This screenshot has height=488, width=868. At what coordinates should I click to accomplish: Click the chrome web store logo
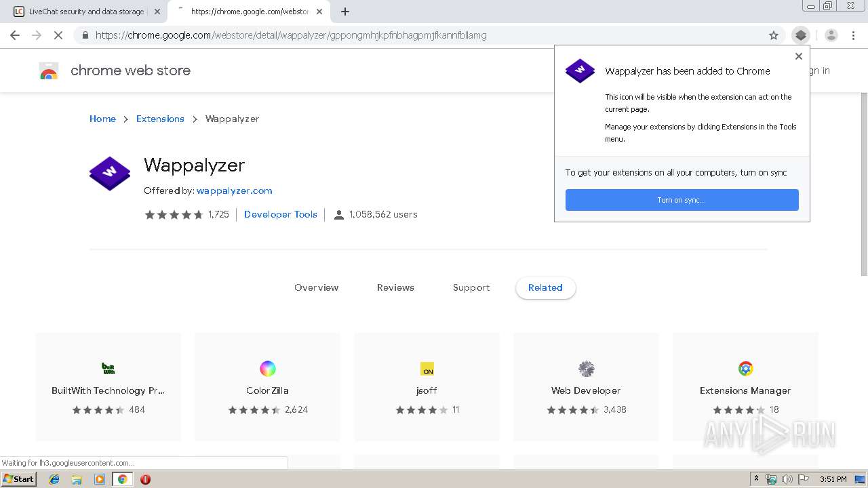[x=49, y=70]
